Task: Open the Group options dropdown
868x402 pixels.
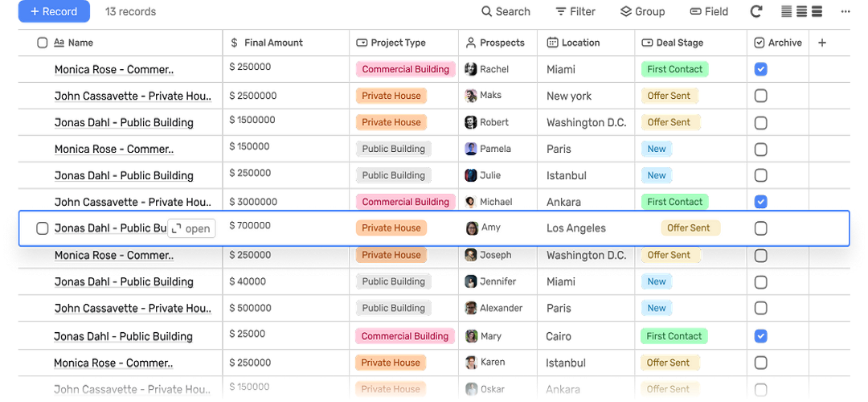Action: point(642,12)
